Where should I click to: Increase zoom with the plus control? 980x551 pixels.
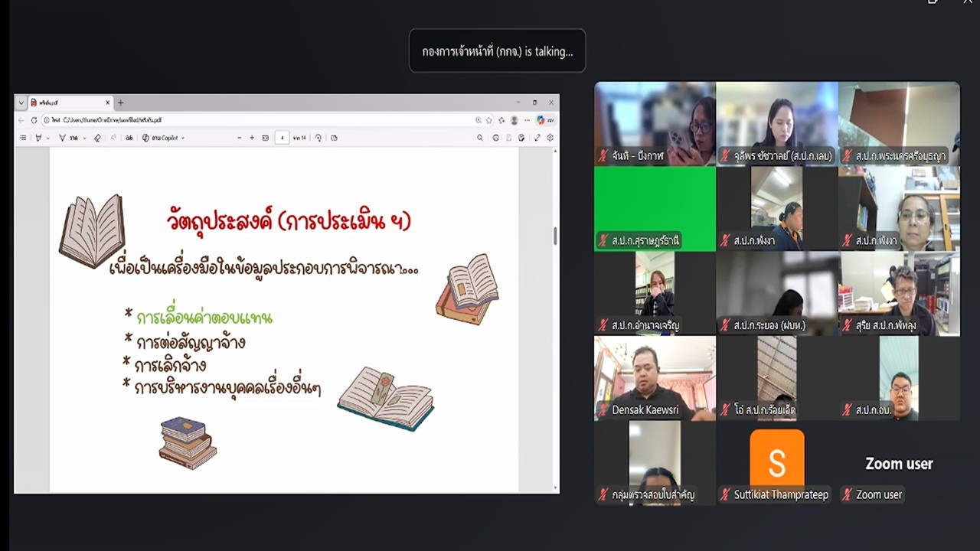(x=251, y=138)
